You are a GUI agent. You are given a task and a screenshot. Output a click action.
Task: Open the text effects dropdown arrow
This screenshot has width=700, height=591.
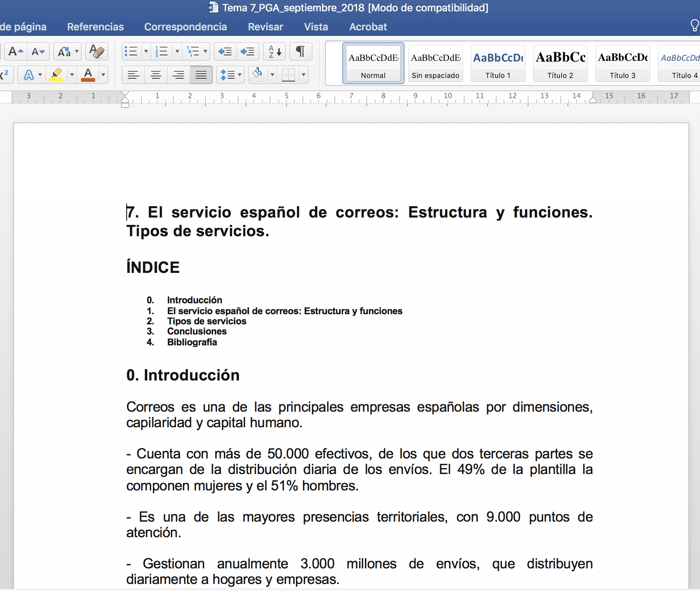click(x=40, y=74)
